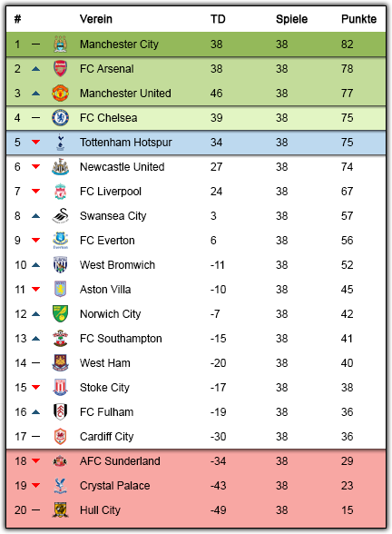Click the Manchester City club crest
This screenshot has height=534, width=392.
tap(61, 44)
